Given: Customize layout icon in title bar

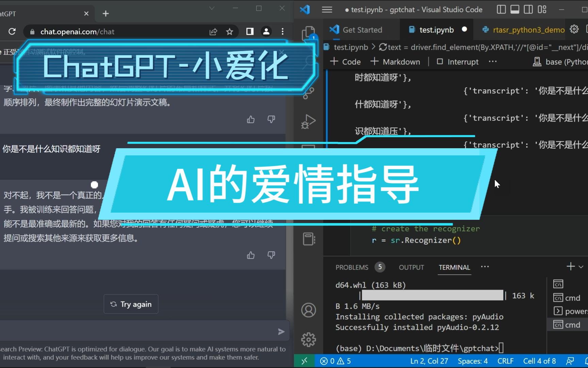Looking at the screenshot, I should [x=542, y=10].
